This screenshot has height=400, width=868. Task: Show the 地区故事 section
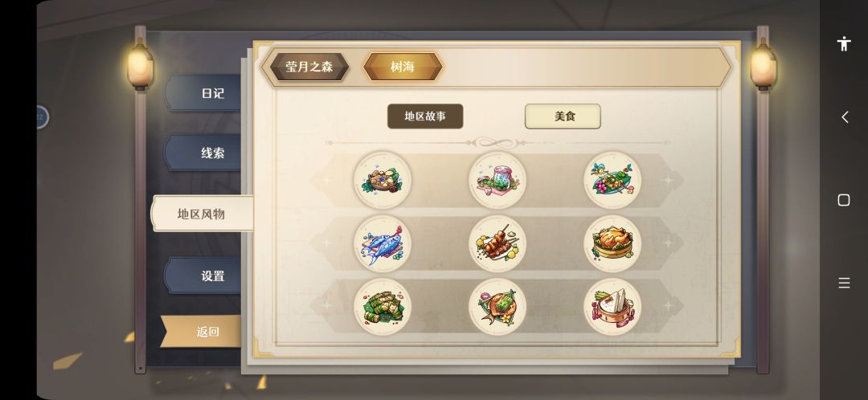[x=425, y=116]
